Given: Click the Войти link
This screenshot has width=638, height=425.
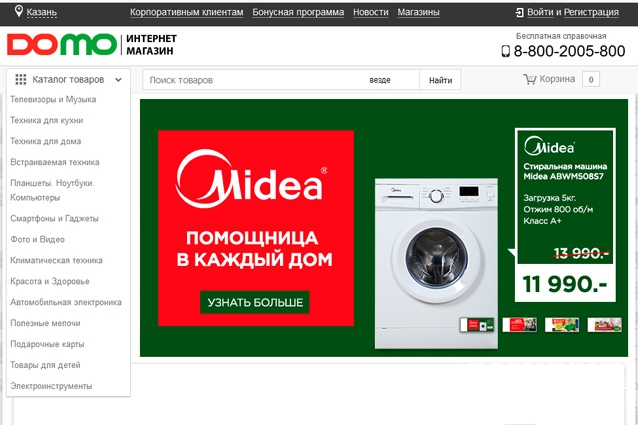Looking at the screenshot, I should 540,13.
